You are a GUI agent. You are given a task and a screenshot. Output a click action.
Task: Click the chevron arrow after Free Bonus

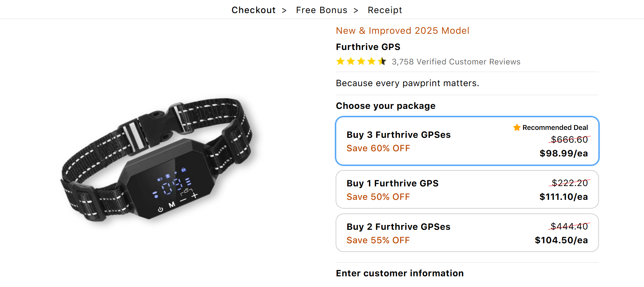click(356, 10)
